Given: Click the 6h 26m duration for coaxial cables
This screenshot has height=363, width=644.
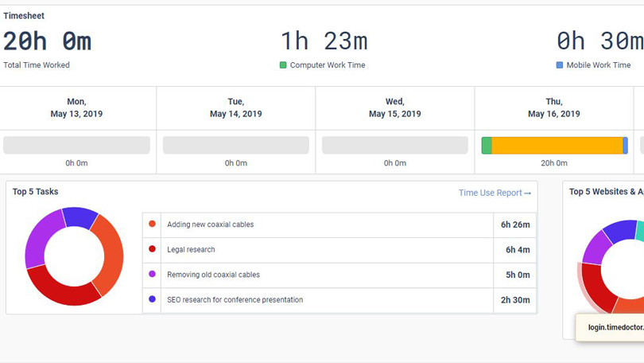Looking at the screenshot, I should [x=515, y=224].
